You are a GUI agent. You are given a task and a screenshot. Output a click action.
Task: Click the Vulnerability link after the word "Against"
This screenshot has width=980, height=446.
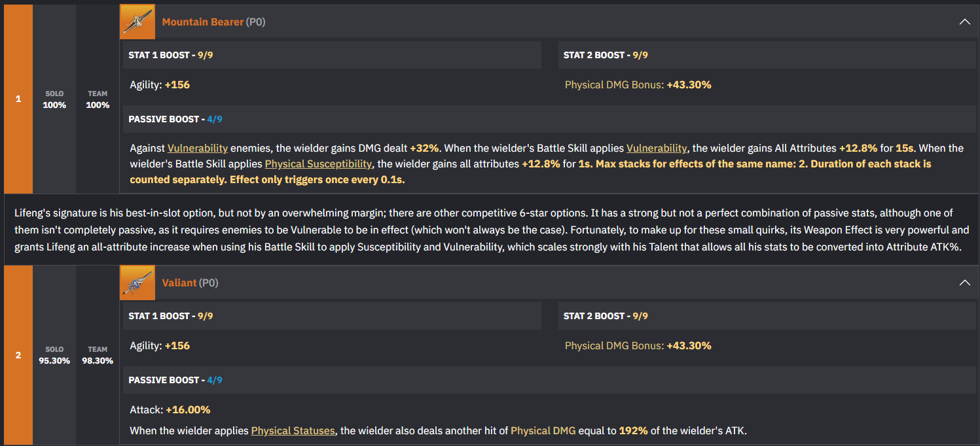click(x=198, y=148)
